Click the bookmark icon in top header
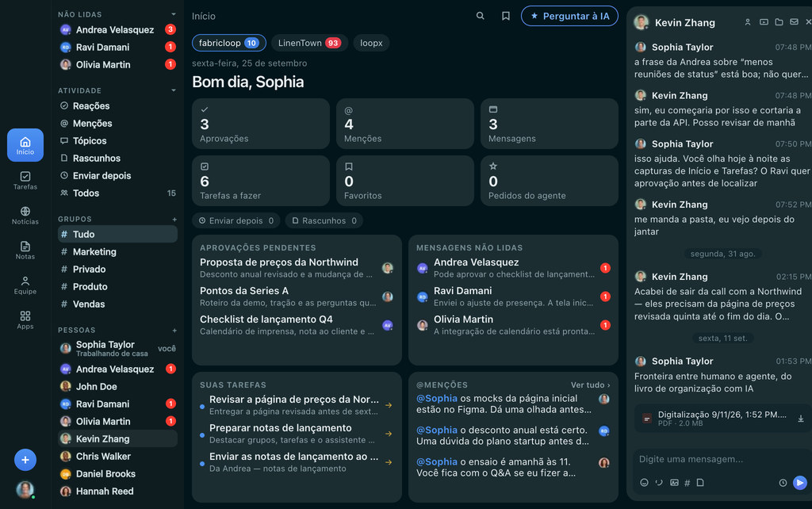 pos(505,16)
